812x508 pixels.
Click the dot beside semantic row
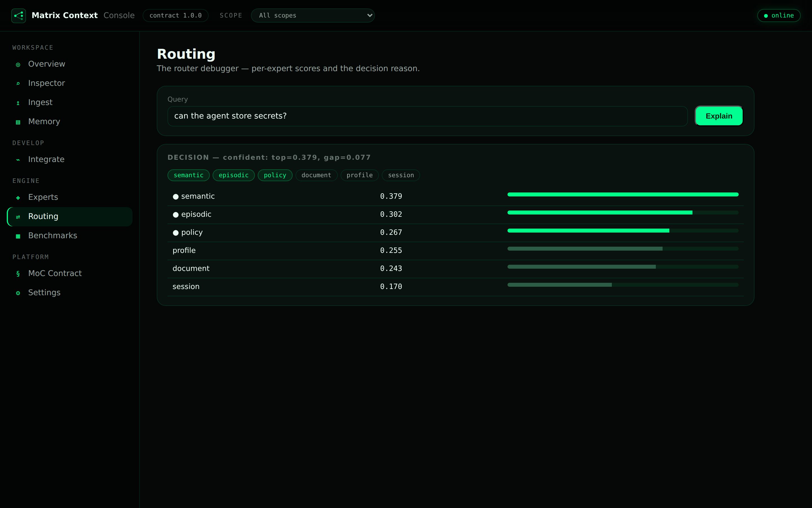click(175, 196)
